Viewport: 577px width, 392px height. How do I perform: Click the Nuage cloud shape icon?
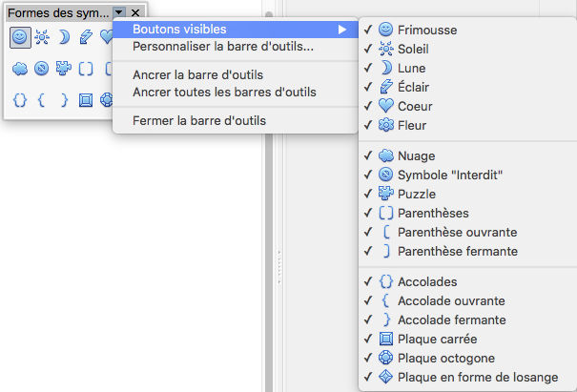pos(20,69)
